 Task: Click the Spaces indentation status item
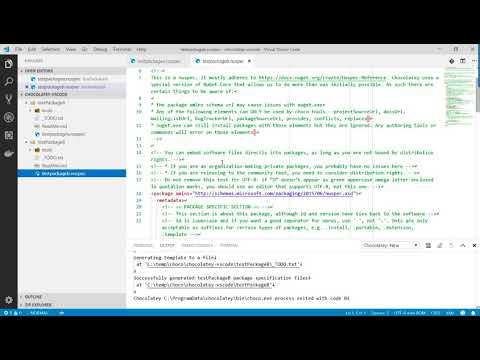click(380, 313)
